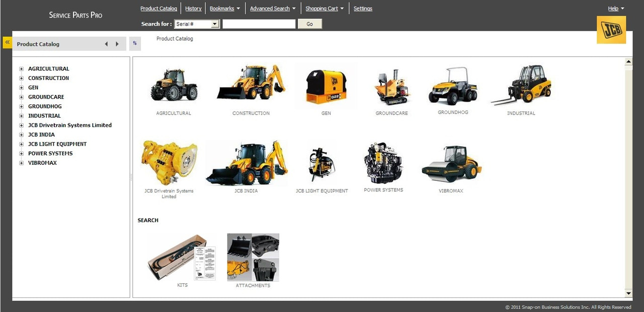Click the KITS caption link

coord(182,285)
